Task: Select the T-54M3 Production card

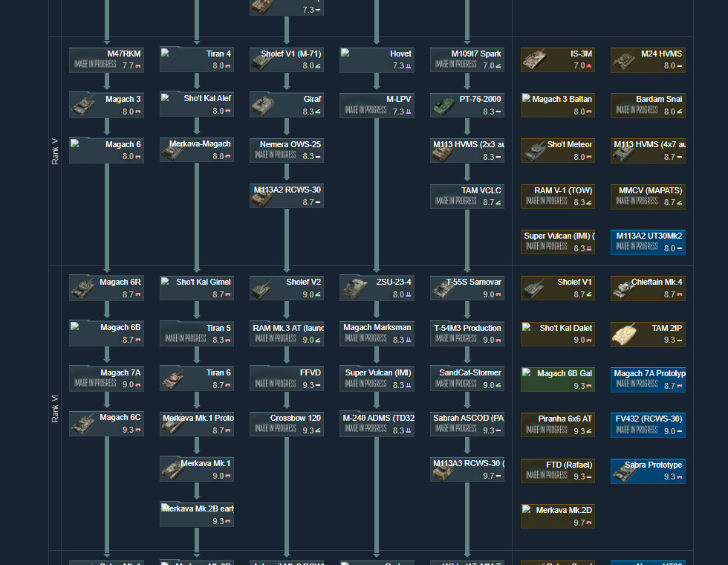Action: [467, 334]
